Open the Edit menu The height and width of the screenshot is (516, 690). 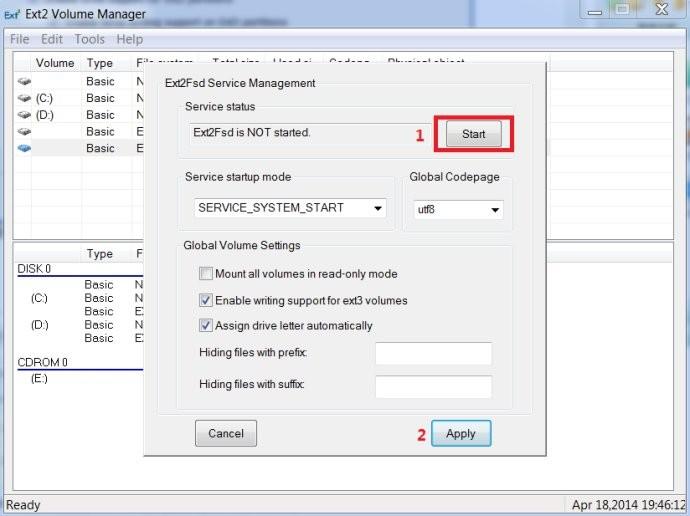point(52,39)
